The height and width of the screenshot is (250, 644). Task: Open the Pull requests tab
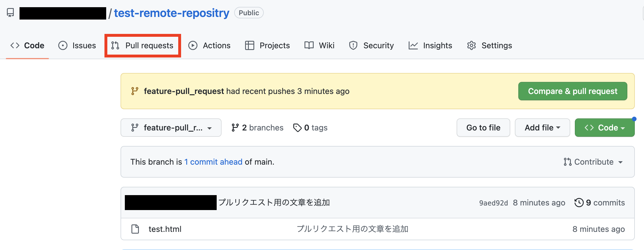pyautogui.click(x=143, y=45)
